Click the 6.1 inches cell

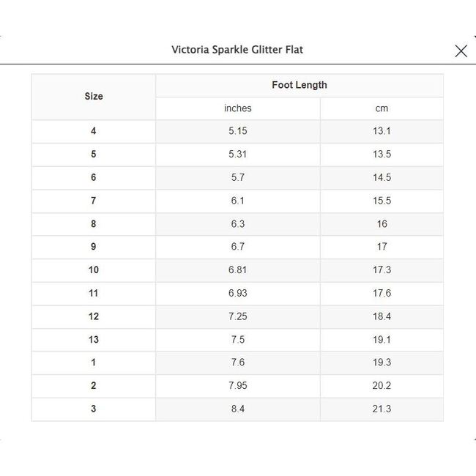(x=238, y=201)
